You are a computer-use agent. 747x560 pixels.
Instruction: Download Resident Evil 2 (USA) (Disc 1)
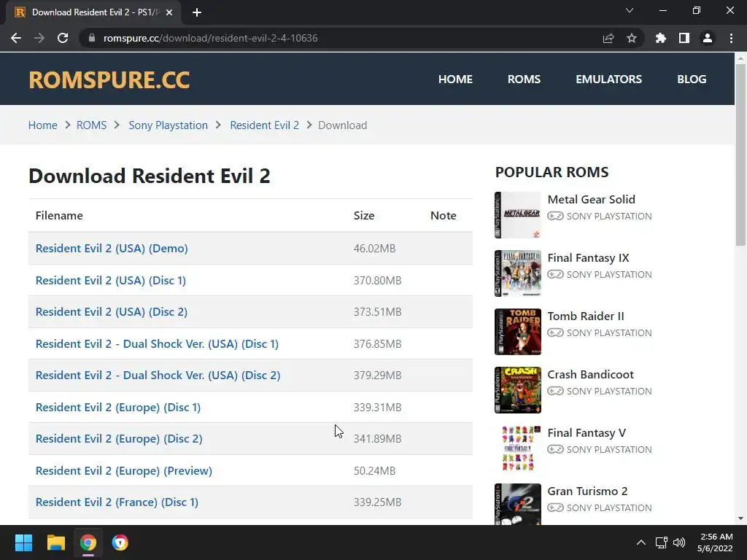click(111, 281)
